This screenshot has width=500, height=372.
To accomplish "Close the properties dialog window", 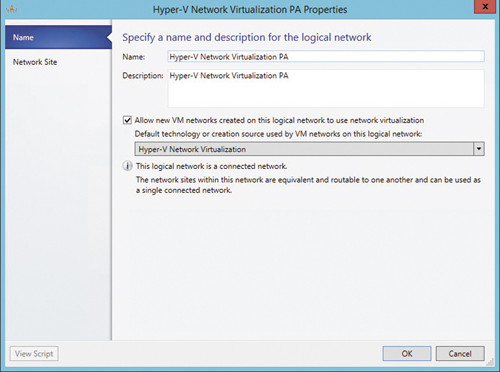I will [x=486, y=7].
